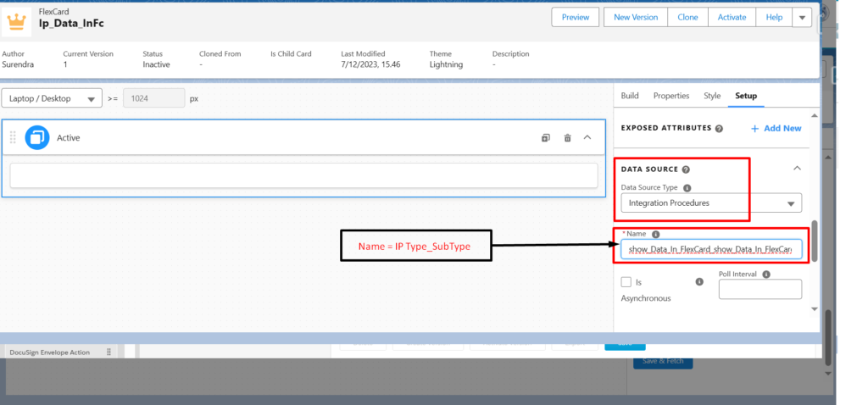Click DocuSign Envelope Action drag handle
Image resolution: width=868 pixels, height=405 pixels.
coord(108,352)
